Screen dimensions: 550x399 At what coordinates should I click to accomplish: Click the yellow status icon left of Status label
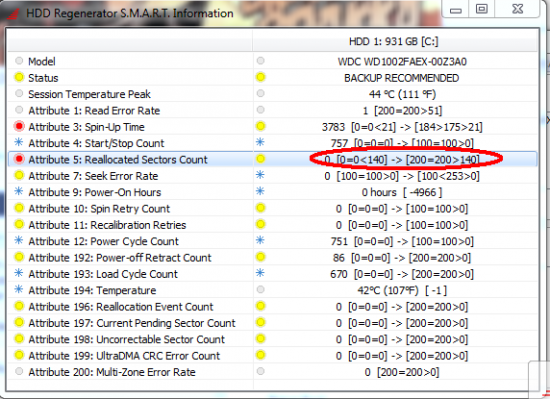[x=19, y=77]
